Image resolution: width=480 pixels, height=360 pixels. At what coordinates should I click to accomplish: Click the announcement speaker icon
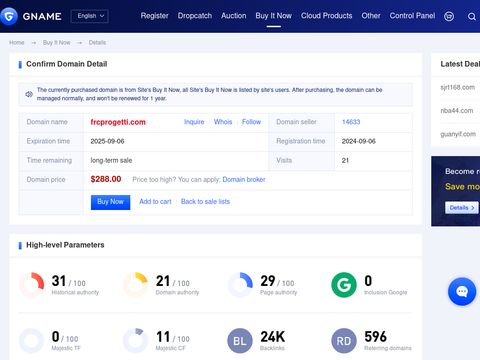click(x=29, y=94)
